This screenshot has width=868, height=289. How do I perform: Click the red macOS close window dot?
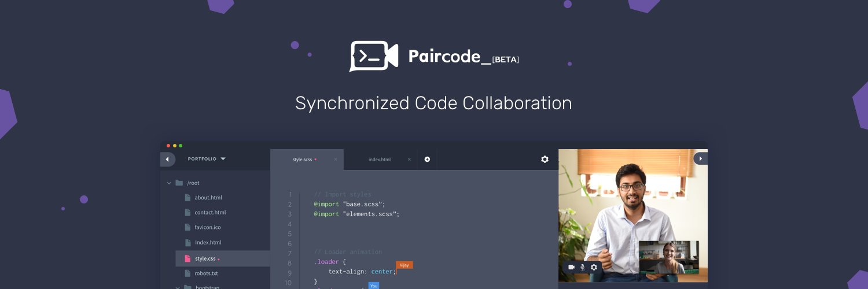click(169, 146)
